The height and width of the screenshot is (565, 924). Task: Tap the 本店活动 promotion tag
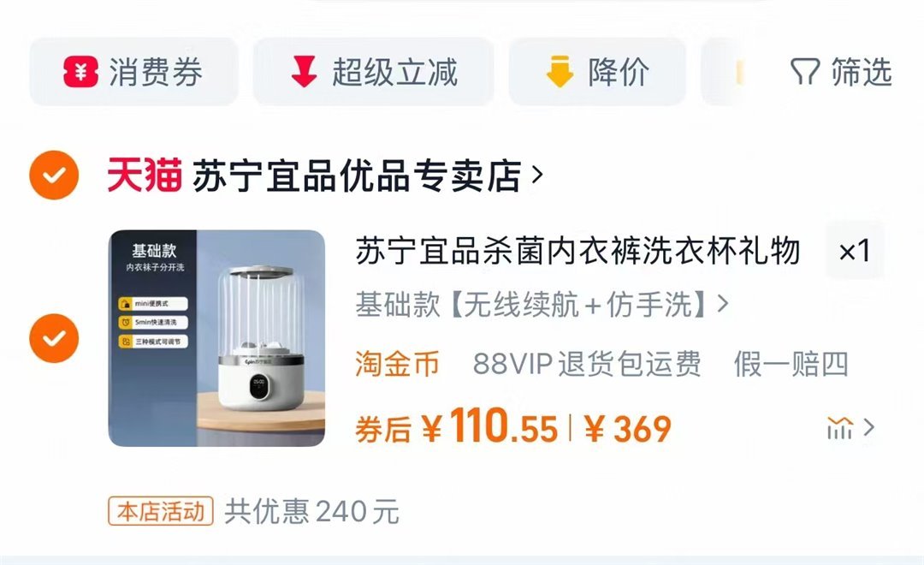click(x=160, y=511)
